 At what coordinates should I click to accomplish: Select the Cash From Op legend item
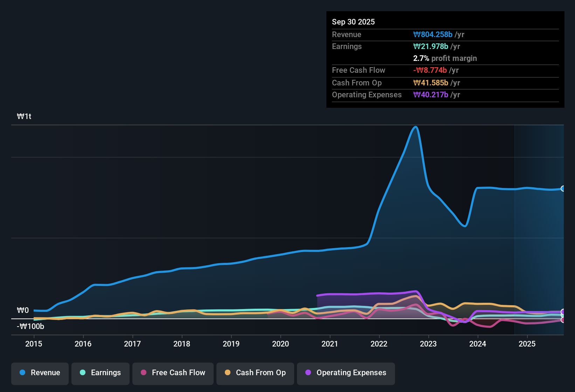(255, 373)
